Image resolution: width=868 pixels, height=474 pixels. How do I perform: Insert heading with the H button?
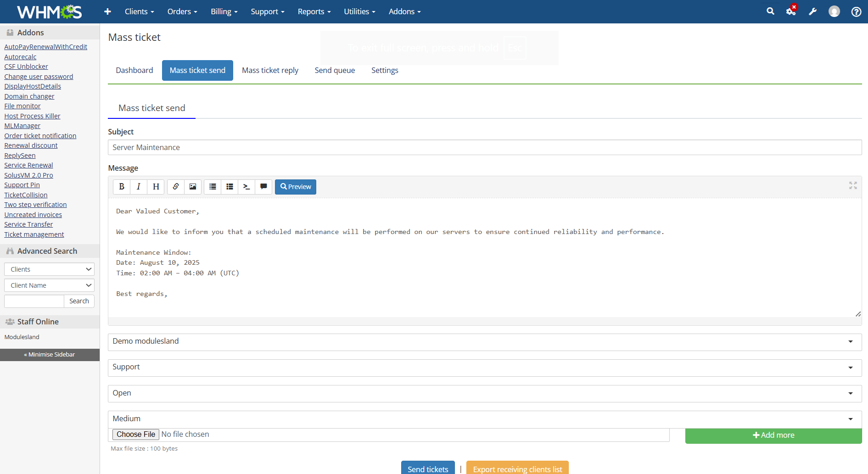(x=156, y=187)
